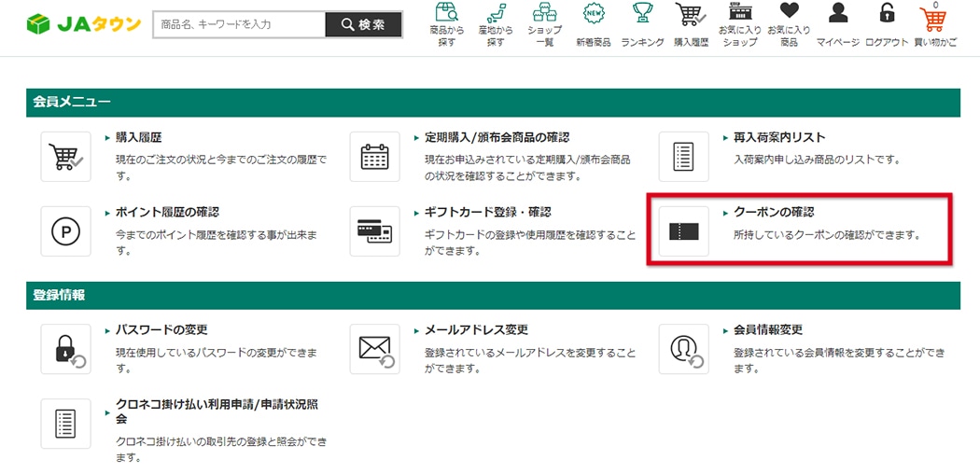Open 再入荷案内リスト link
This screenshot has width=980, height=474.
(x=779, y=137)
